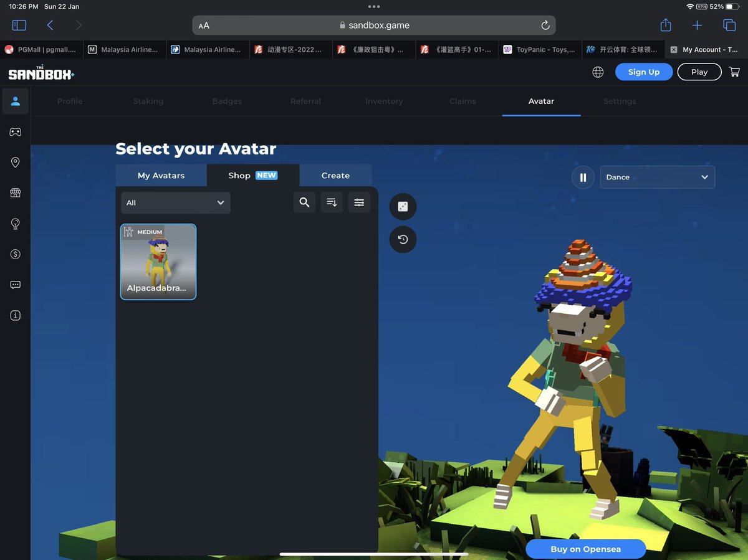This screenshot has width=748, height=560.
Task: Open the info sidebar icon
Action: (15, 315)
